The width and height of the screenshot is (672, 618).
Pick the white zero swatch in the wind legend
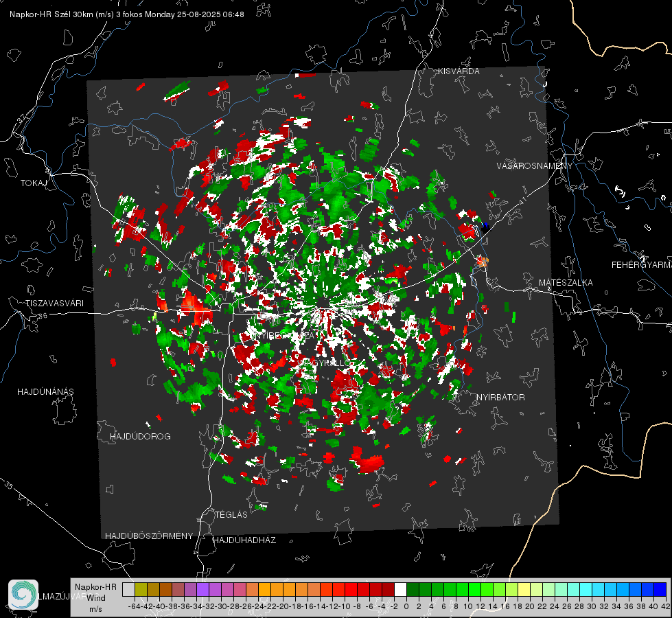click(400, 590)
